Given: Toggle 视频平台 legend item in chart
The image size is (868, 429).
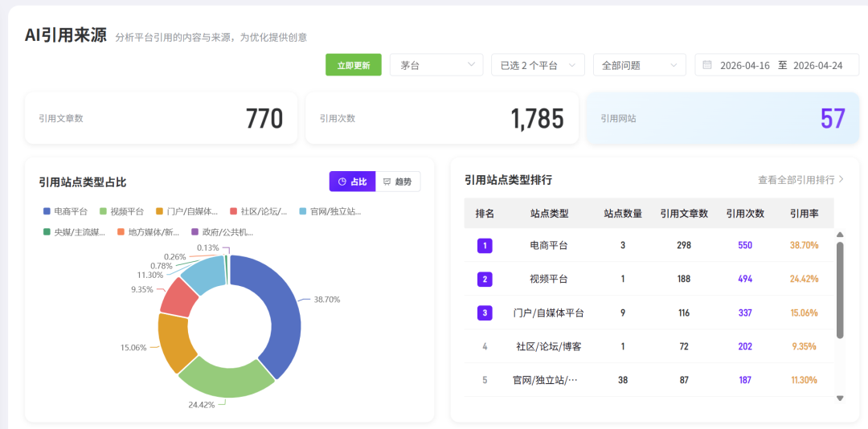Looking at the screenshot, I should pyautogui.click(x=122, y=211).
